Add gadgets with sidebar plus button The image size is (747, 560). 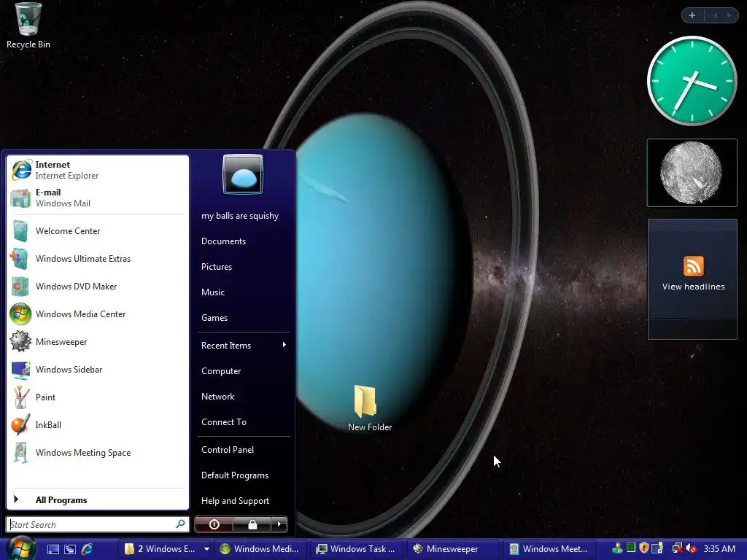692,15
